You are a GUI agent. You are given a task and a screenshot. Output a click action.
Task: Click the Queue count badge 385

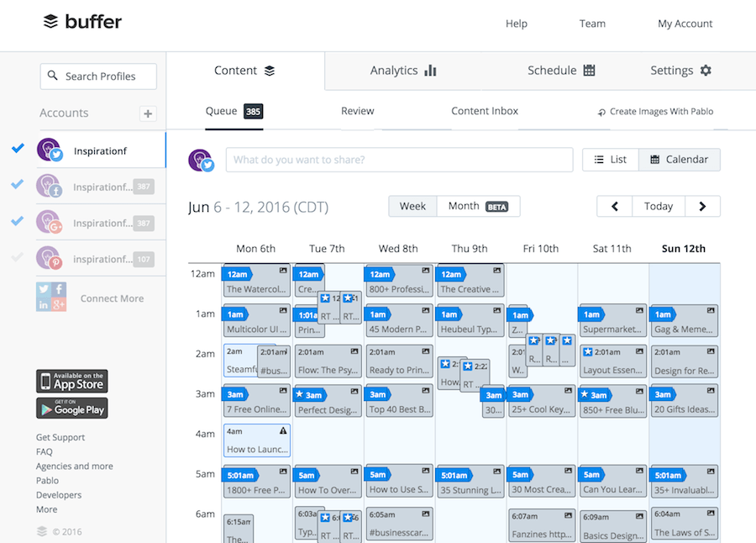(253, 112)
